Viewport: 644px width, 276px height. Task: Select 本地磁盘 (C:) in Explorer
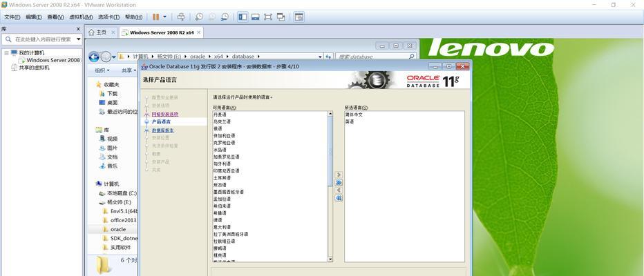(122, 193)
